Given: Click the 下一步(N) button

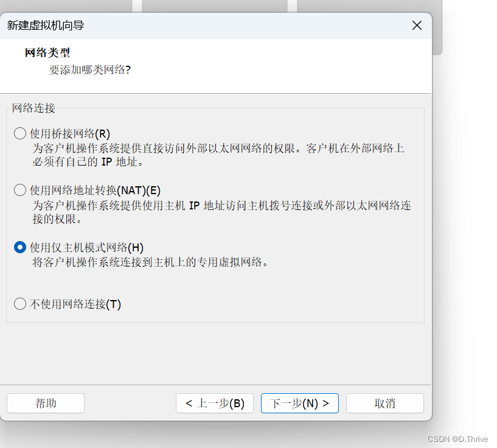Looking at the screenshot, I should [299, 403].
